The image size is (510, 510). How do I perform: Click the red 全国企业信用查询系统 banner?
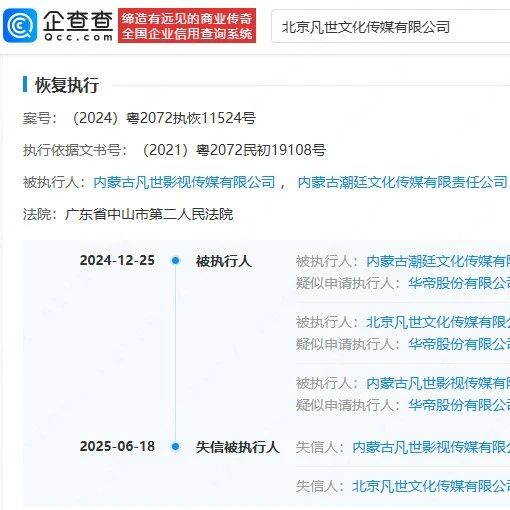point(187,26)
